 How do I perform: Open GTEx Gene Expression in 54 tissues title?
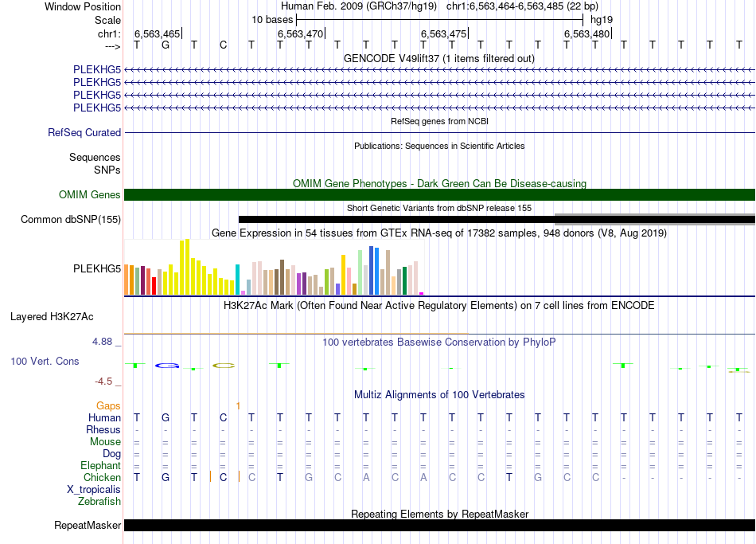[439, 233]
